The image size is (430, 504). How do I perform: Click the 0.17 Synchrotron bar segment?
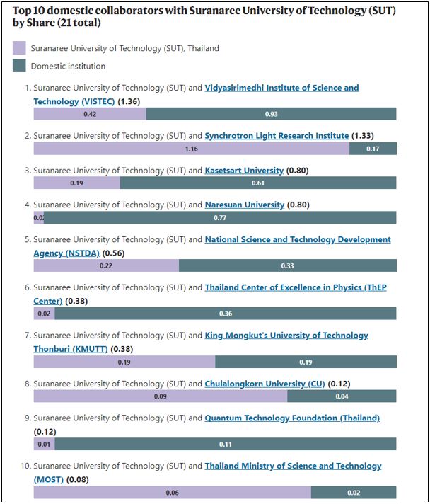(373, 149)
